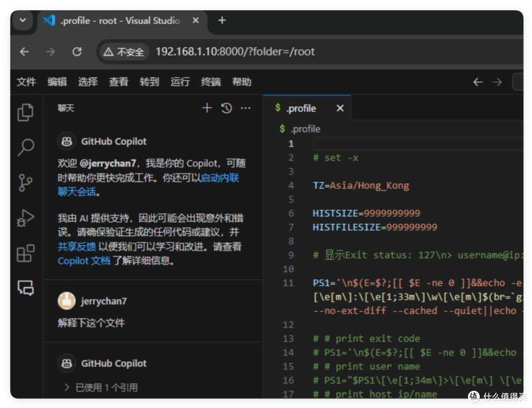Image resolution: width=532 pixels, height=408 pixels.
Task: Go back with browser back arrow
Action: coord(25,52)
